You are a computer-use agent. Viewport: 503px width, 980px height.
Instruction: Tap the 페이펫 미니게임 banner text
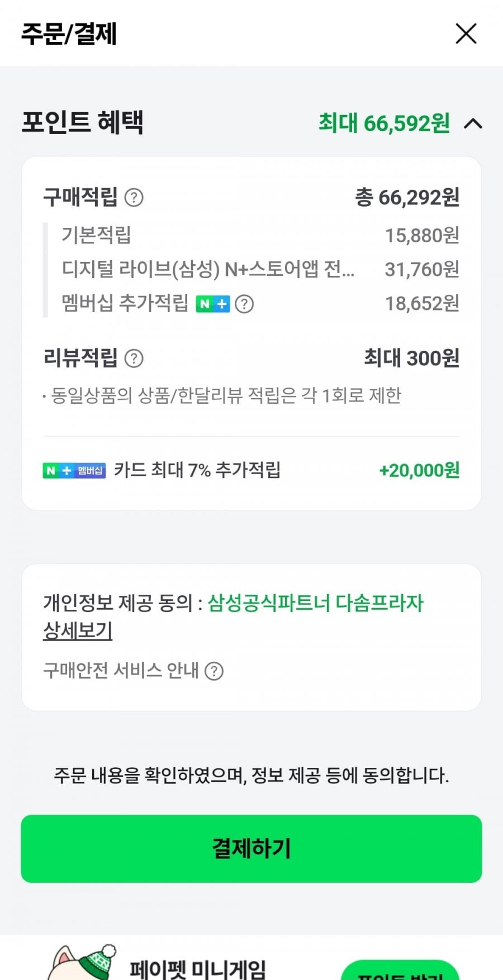click(198, 969)
